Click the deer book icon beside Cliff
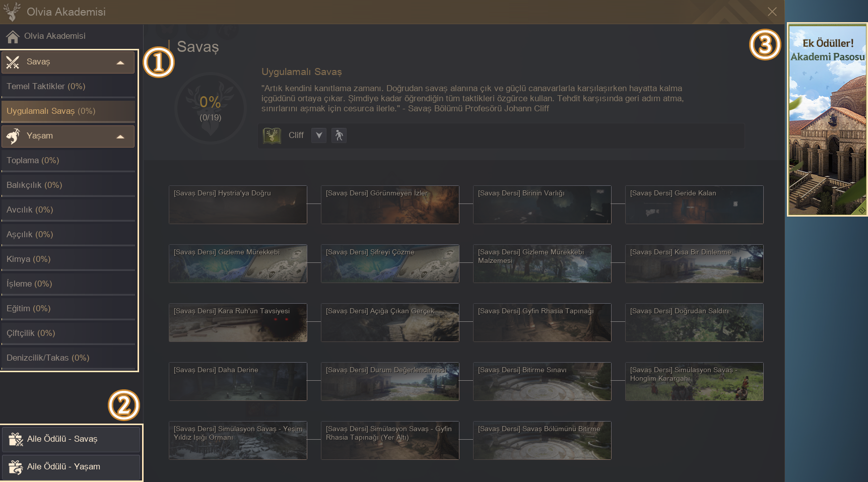868x482 pixels. pyautogui.click(x=272, y=135)
